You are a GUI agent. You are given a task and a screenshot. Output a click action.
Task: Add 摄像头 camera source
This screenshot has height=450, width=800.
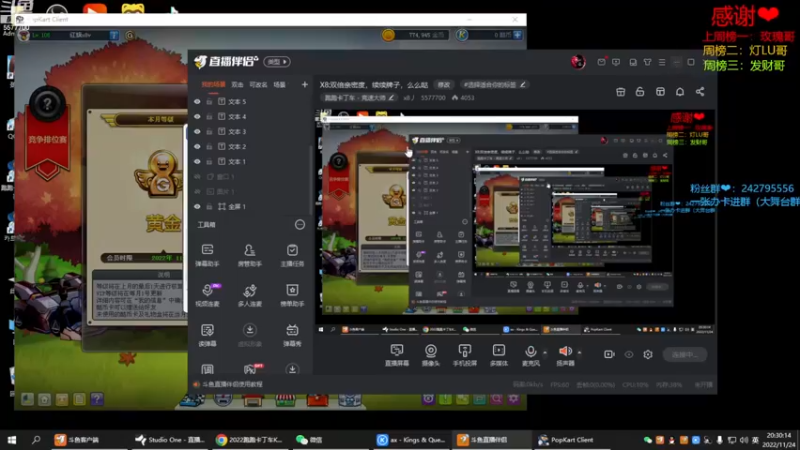coord(431,355)
